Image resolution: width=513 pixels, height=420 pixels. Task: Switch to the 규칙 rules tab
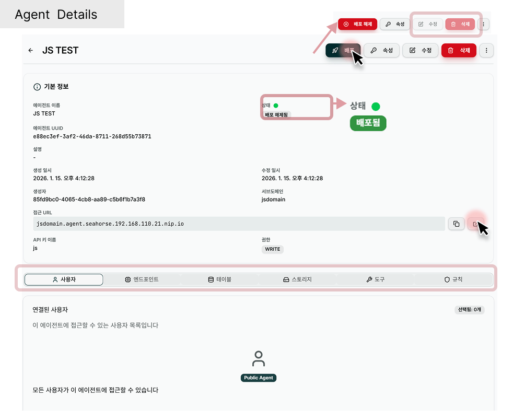click(x=453, y=279)
